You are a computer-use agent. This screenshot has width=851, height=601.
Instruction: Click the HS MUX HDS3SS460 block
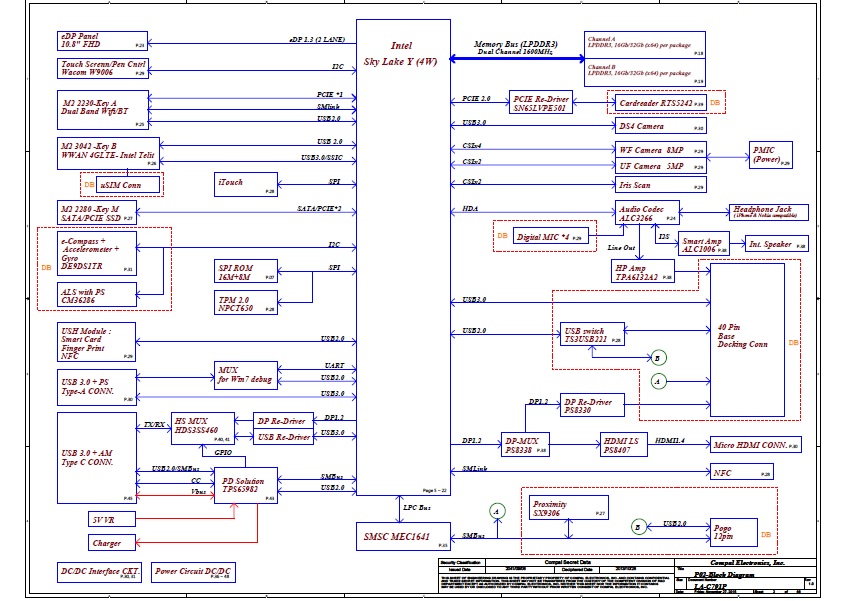(x=203, y=428)
